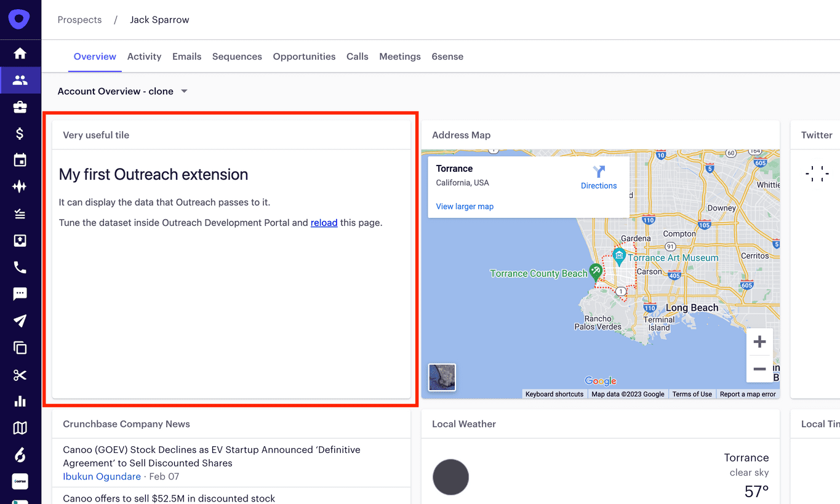The width and height of the screenshot is (840, 504).
Task: Zoom in on the map with plus button
Action: pos(759,342)
